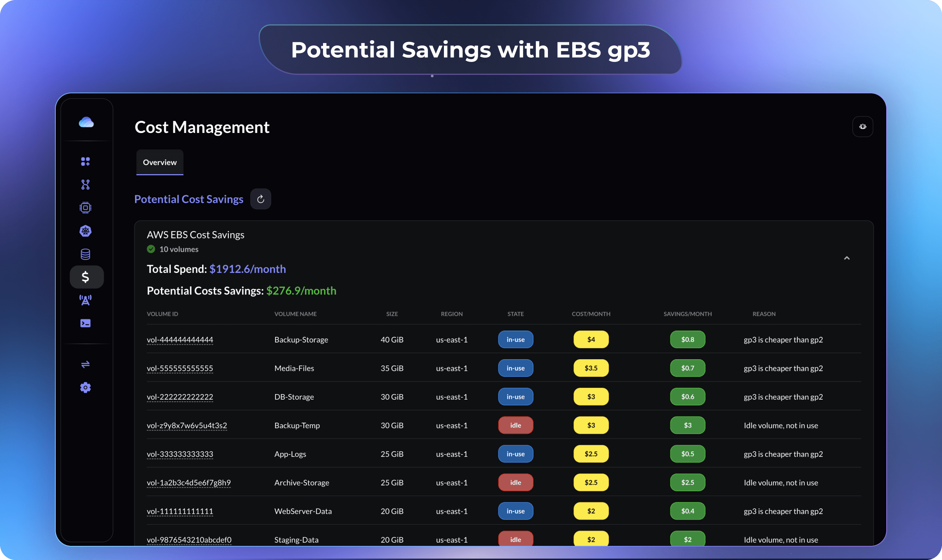
Task: Click the SAVINGS/MONTH column header
Action: [x=687, y=314]
